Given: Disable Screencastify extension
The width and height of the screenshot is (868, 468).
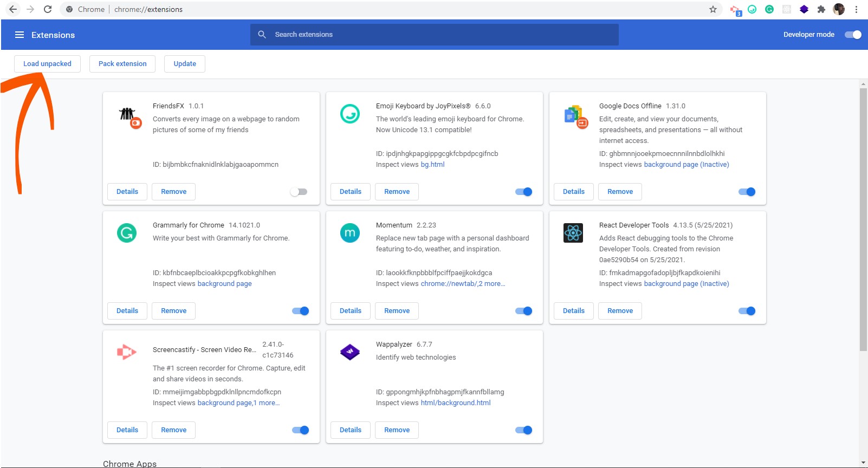Looking at the screenshot, I should pyautogui.click(x=301, y=430).
